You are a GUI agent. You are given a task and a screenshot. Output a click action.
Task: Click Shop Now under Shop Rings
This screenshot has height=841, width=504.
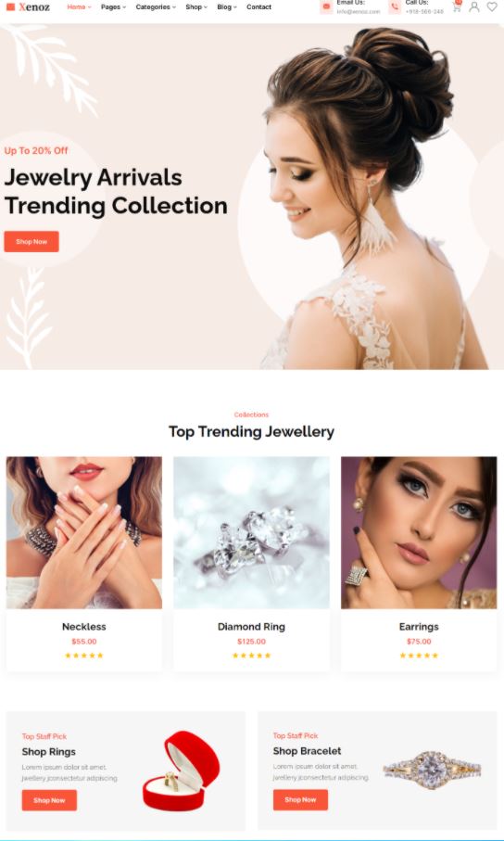pos(49,800)
